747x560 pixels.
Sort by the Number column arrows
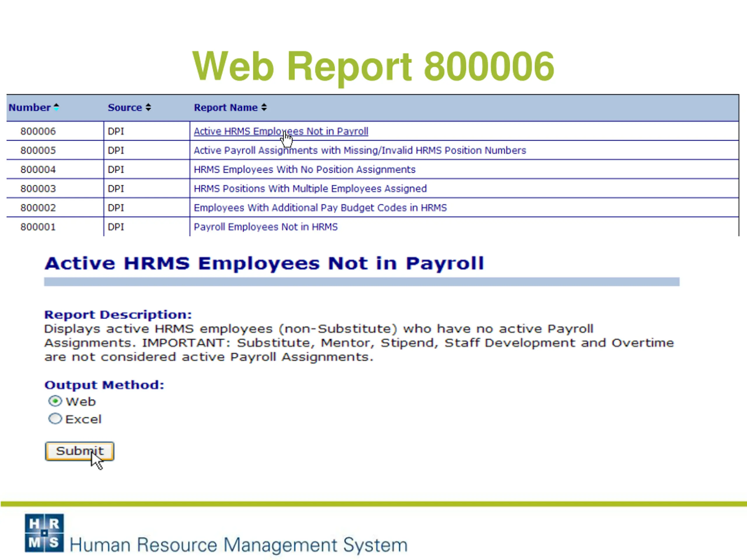pos(56,107)
